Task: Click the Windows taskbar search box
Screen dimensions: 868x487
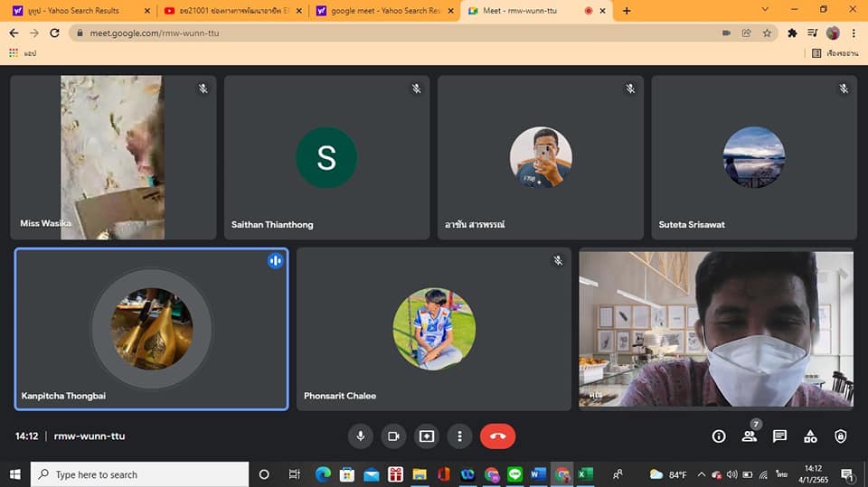Action: click(140, 474)
